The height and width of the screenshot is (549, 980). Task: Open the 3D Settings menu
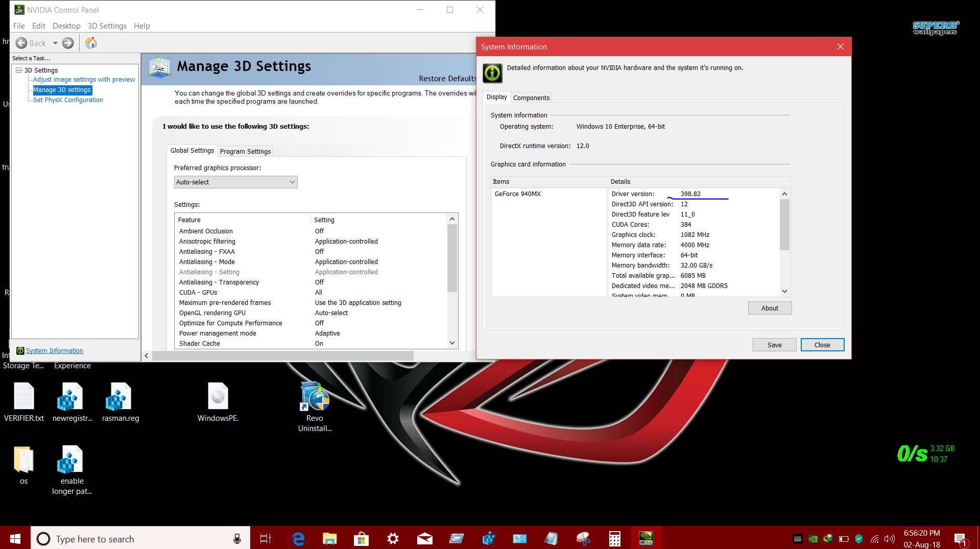[x=107, y=26]
